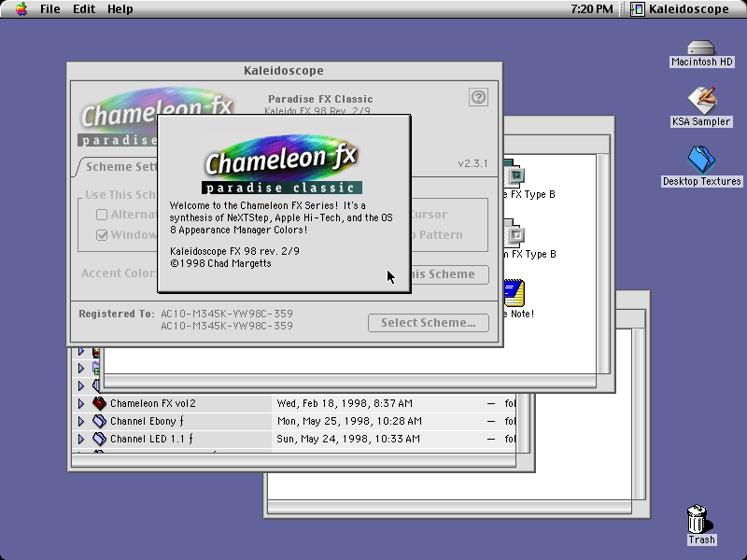Viewport: 747px width, 560px height.
Task: Open the Help menu
Action: click(x=120, y=8)
